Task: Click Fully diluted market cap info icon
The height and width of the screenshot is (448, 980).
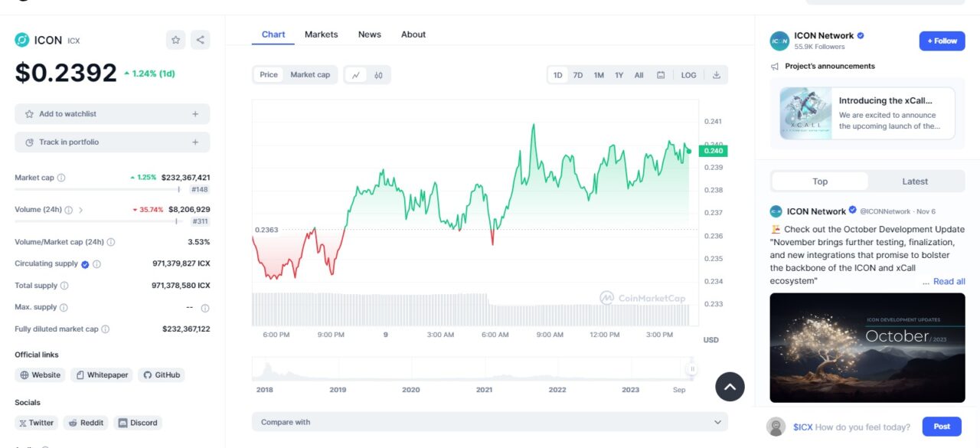Action: click(x=105, y=329)
